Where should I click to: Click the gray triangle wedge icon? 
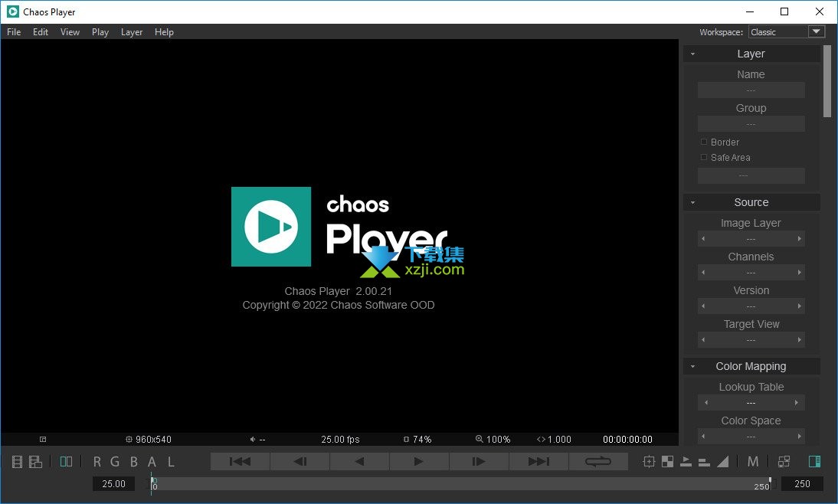point(722,462)
